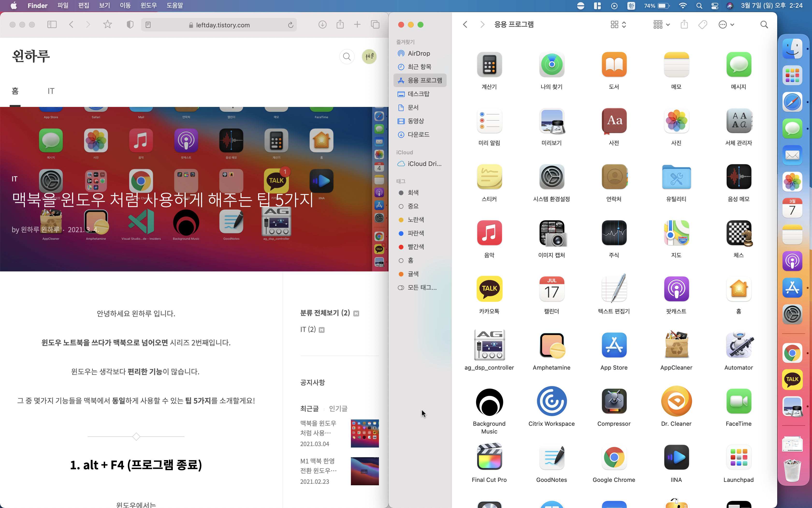Open AppCleaner in the Finder window
Image resolution: width=812 pixels, height=508 pixels.
pos(676,345)
